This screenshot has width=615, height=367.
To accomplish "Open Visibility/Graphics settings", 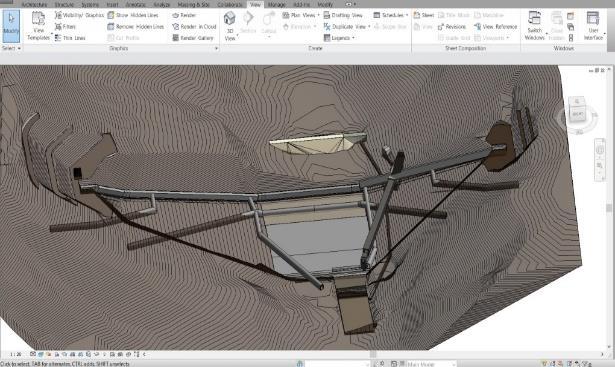I will click(x=79, y=15).
